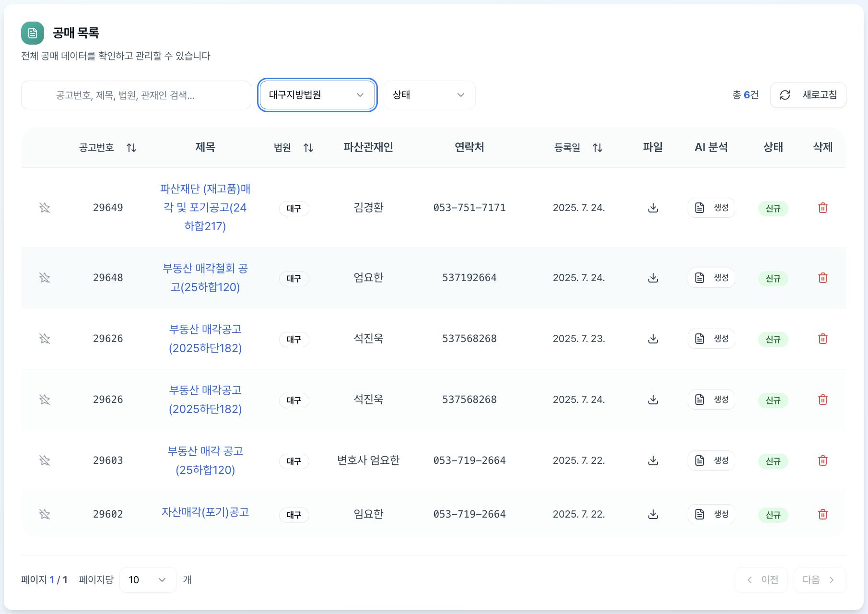Click 생성 button for notice 29602
868x614 pixels.
coord(711,514)
